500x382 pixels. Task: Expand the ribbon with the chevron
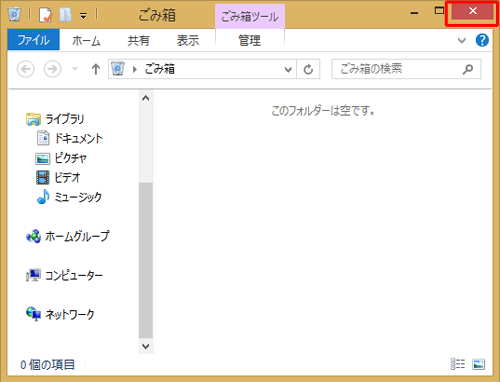pos(462,41)
